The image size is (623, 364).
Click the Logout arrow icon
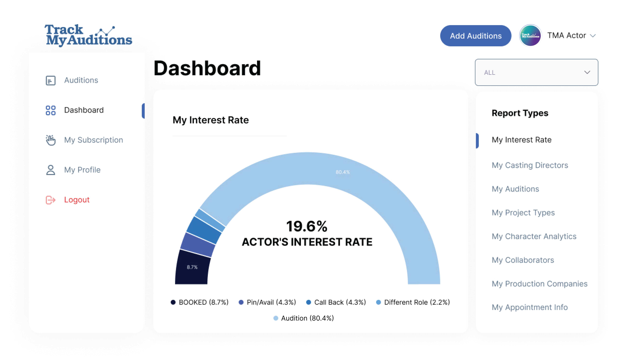51,200
